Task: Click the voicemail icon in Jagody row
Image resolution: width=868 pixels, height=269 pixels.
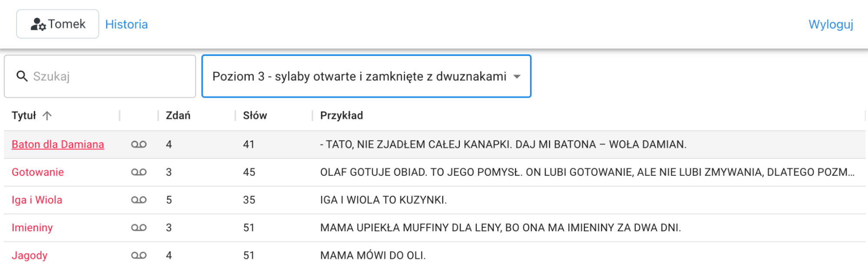Action: (139, 256)
